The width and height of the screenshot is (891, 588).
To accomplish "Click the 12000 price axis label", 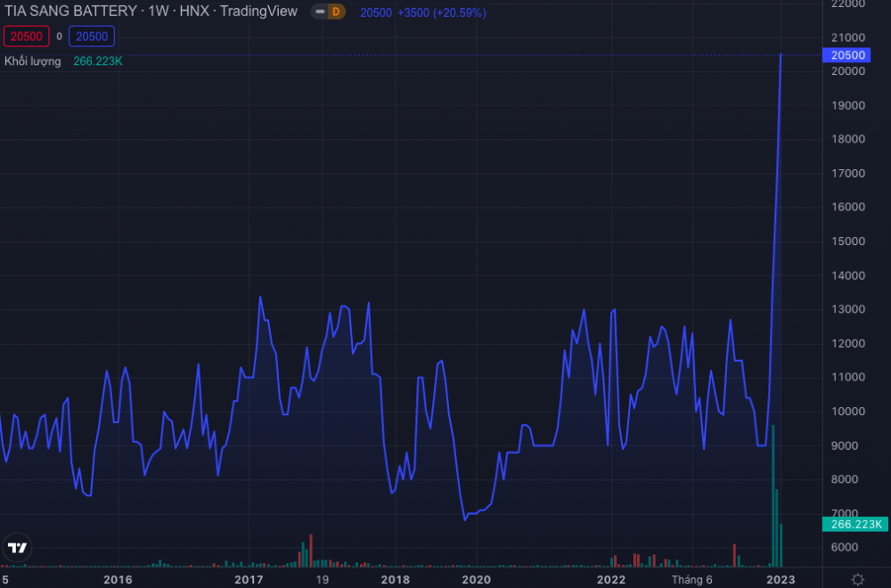I will pos(848,343).
